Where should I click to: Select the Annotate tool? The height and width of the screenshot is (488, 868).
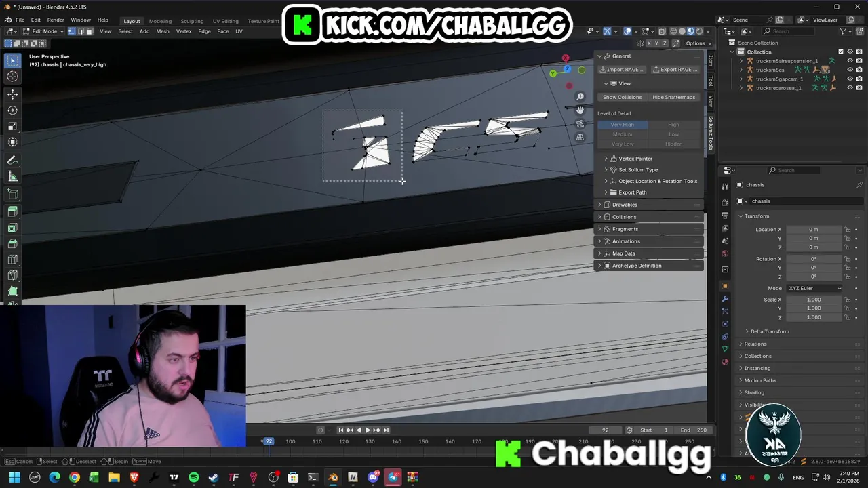pyautogui.click(x=12, y=160)
